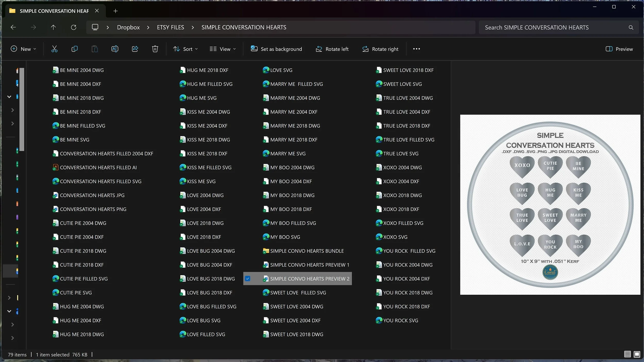Click SIMPLE CONVERSATION HEARTS breadcrumb
644x362 pixels.
coord(244,28)
